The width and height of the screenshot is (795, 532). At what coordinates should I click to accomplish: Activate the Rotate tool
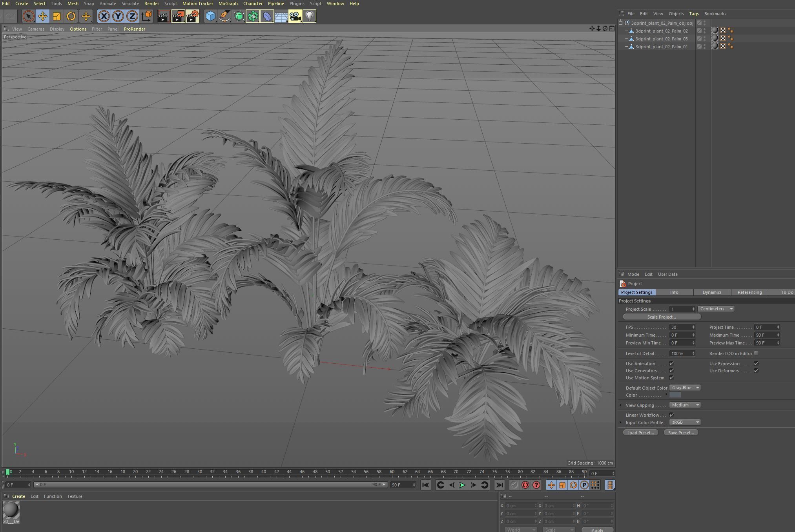(x=71, y=16)
